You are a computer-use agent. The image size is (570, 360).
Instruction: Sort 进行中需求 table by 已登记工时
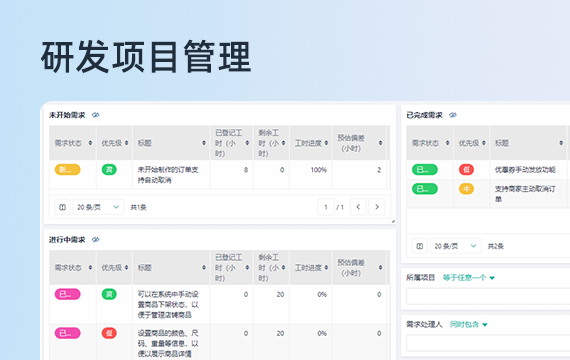click(x=247, y=268)
